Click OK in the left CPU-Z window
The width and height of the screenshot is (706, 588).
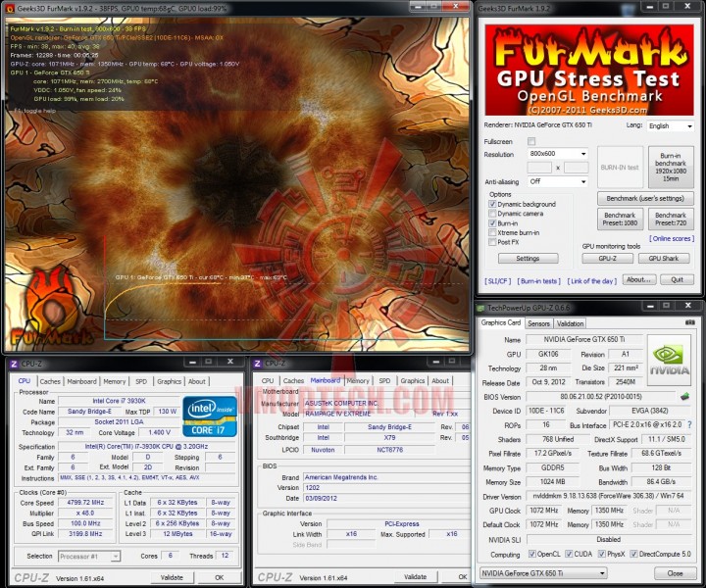[x=219, y=577]
